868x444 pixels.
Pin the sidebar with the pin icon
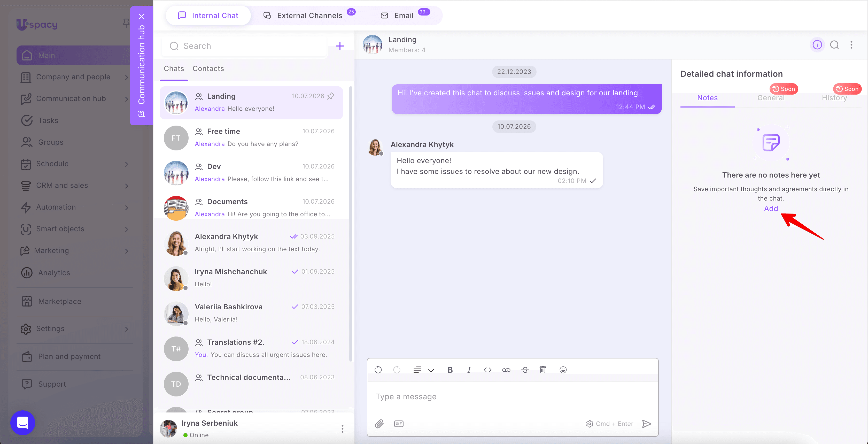point(126,23)
